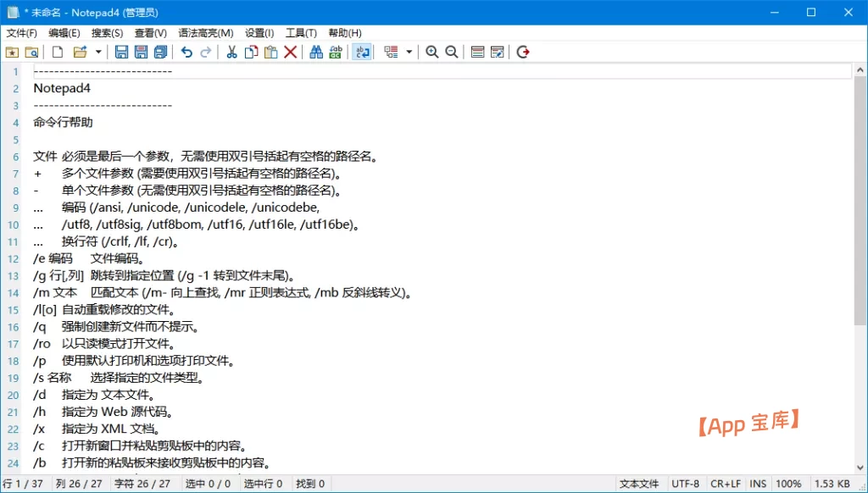Open the 语法高亮(M) menu

[x=205, y=33]
